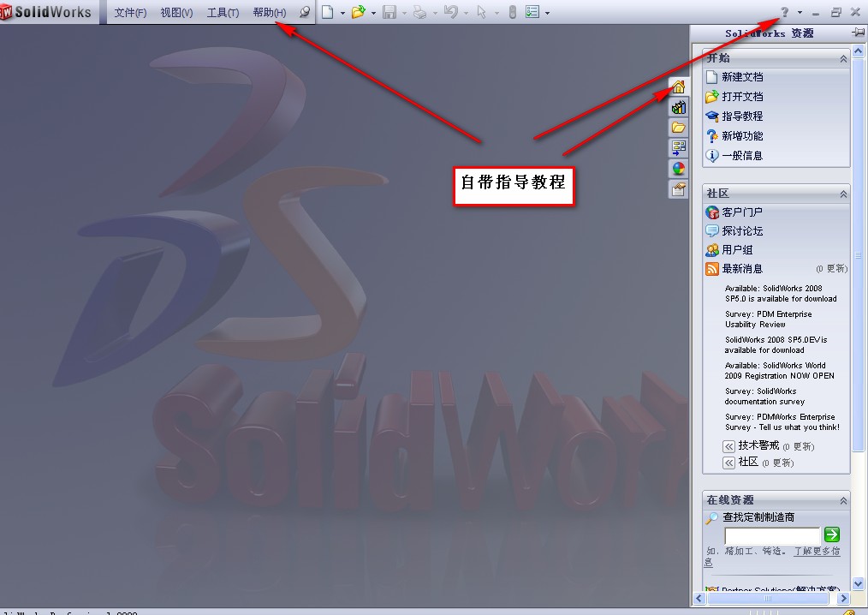Click the New document toolbar icon

point(328,12)
